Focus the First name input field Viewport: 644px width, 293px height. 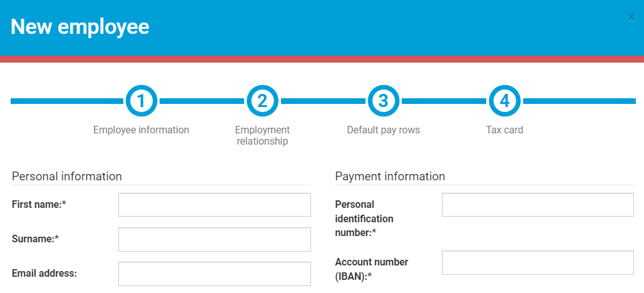click(214, 205)
